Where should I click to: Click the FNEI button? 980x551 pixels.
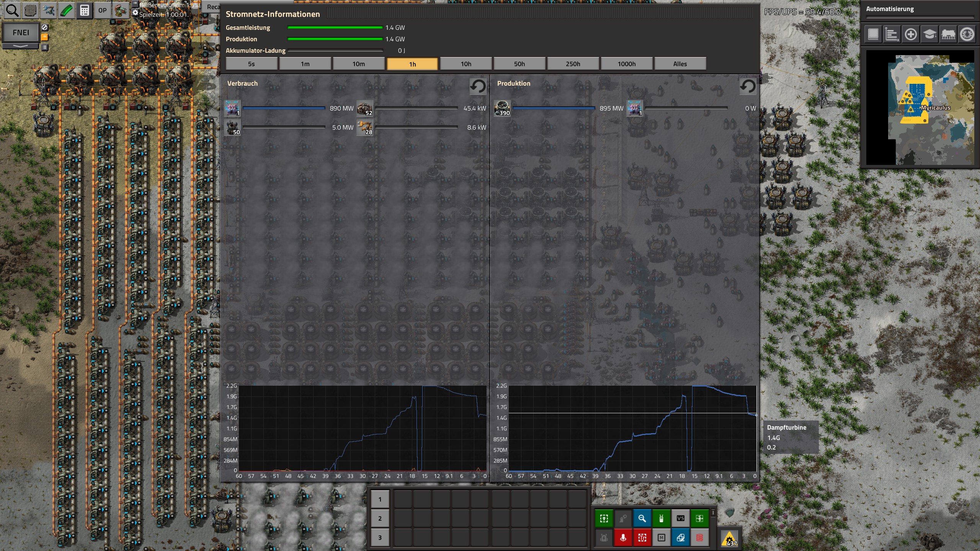[x=21, y=33]
